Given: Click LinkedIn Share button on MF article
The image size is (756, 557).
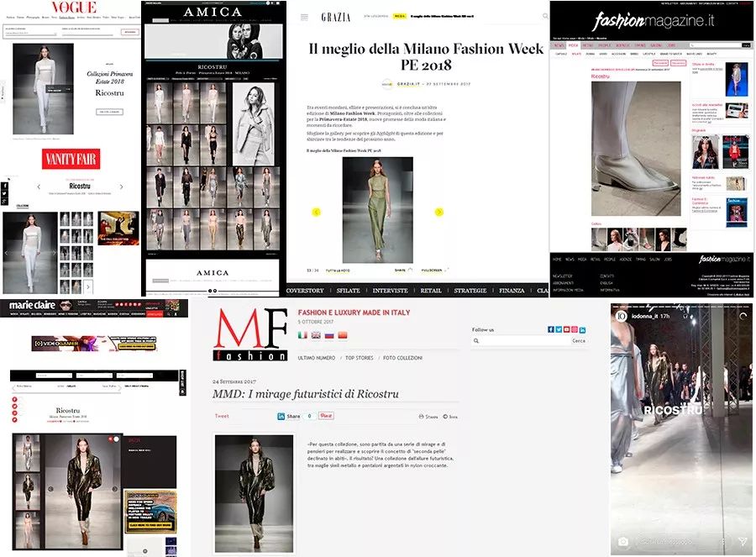Looking at the screenshot, I should click(289, 416).
